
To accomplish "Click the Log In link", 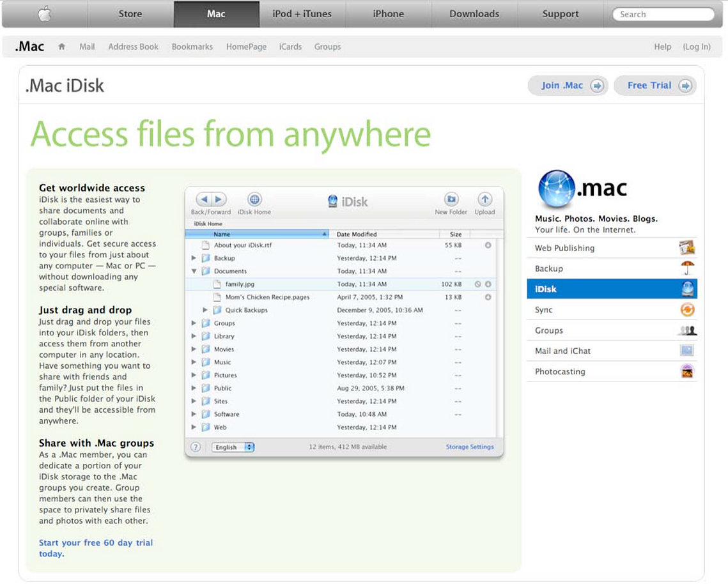I will [x=697, y=47].
